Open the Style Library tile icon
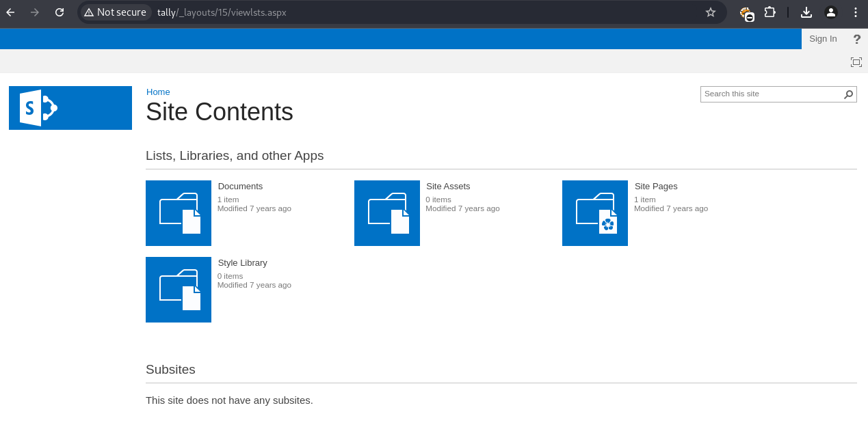The width and height of the screenshot is (868, 425). click(179, 290)
